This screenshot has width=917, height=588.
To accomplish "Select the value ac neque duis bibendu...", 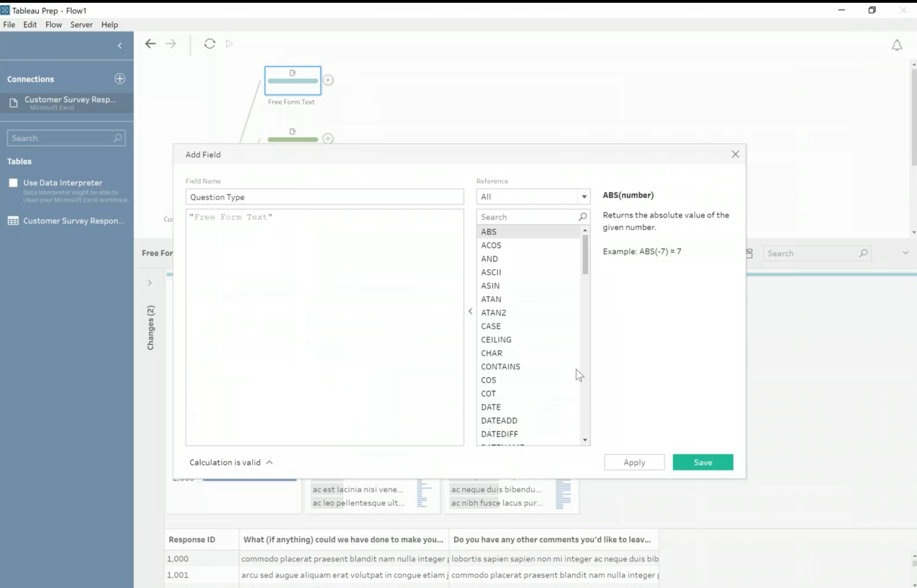I will 496,489.
